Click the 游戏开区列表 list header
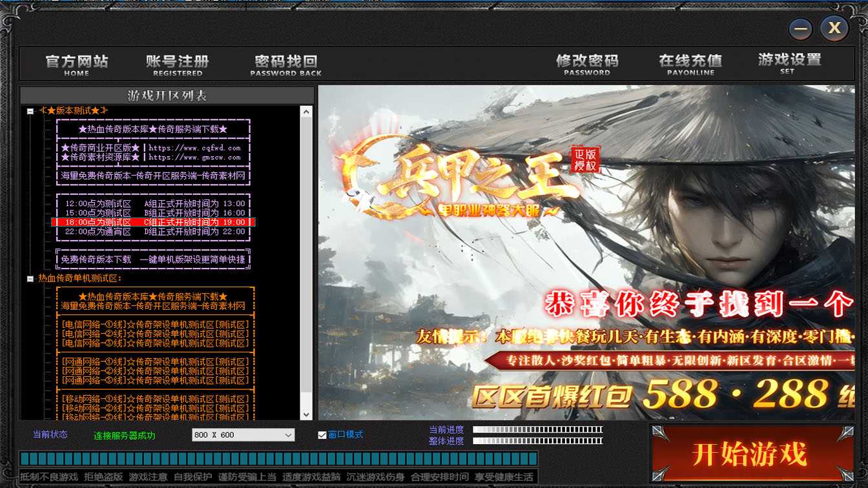Image resolution: width=868 pixels, height=488 pixels. (x=167, y=96)
